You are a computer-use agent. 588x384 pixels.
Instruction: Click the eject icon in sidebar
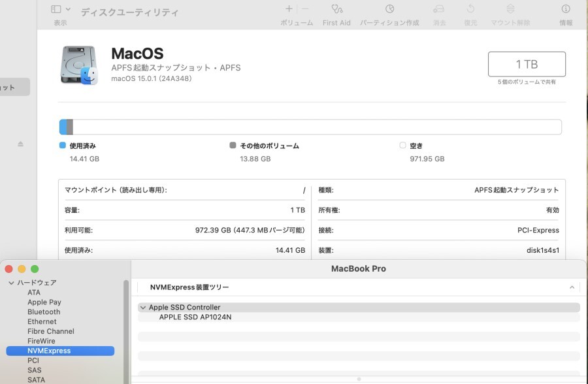pos(20,144)
